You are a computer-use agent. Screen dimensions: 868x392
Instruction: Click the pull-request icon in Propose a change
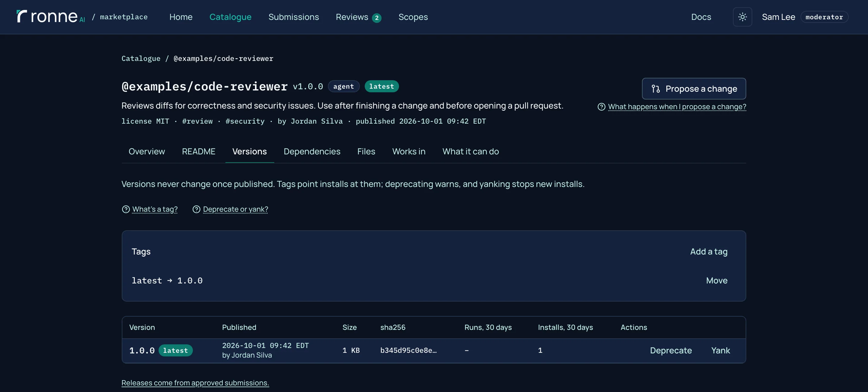pyautogui.click(x=656, y=89)
